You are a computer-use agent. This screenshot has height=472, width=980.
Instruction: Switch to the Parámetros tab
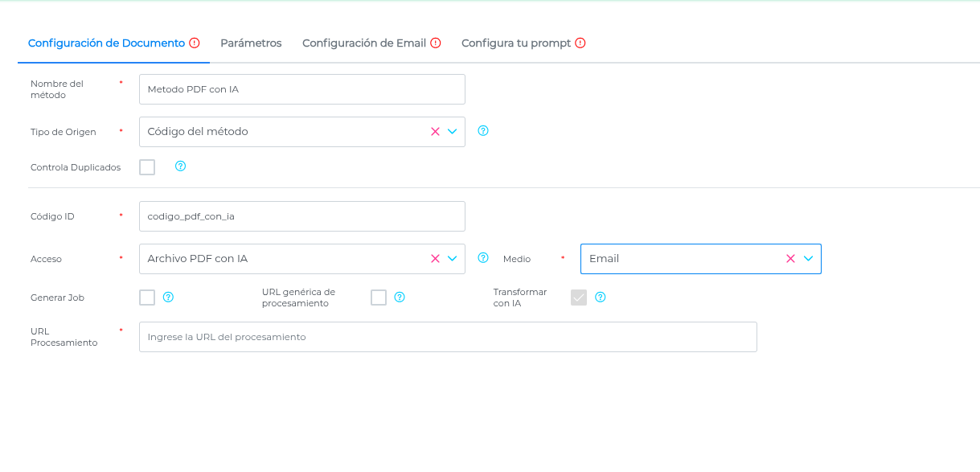pyautogui.click(x=251, y=43)
